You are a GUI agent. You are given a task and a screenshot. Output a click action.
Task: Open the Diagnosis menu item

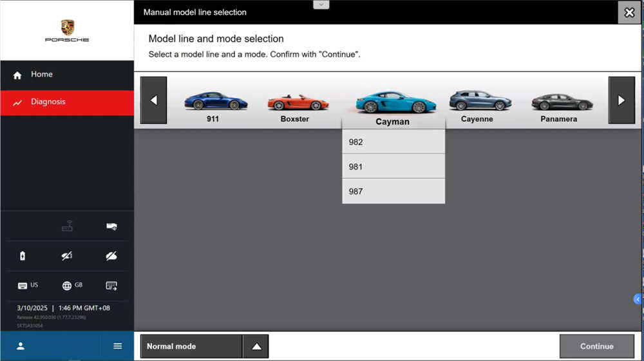(48, 102)
